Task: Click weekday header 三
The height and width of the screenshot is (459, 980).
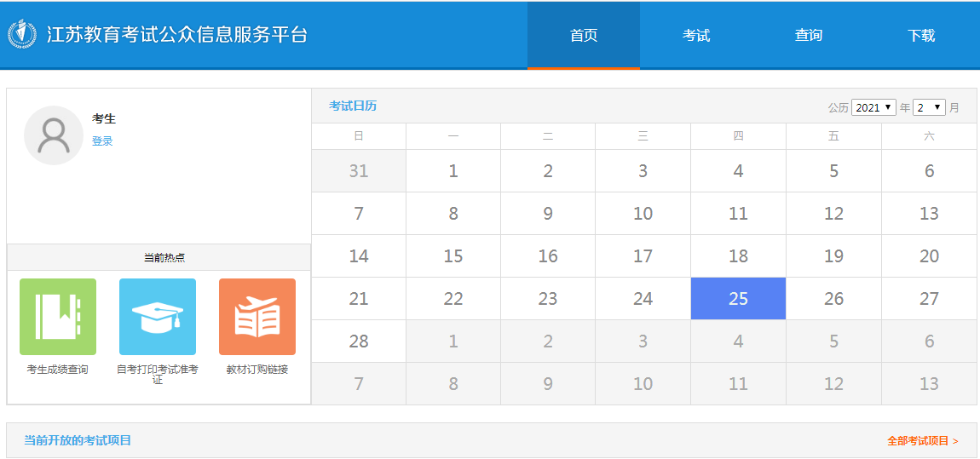Action: [643, 136]
